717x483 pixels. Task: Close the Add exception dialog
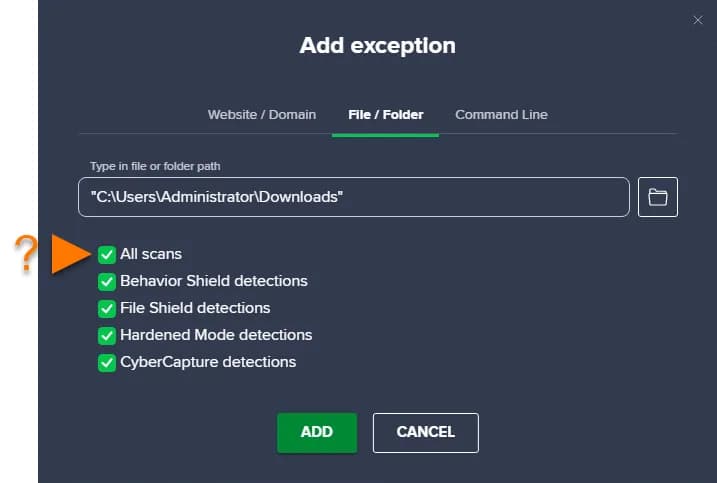pyautogui.click(x=698, y=20)
